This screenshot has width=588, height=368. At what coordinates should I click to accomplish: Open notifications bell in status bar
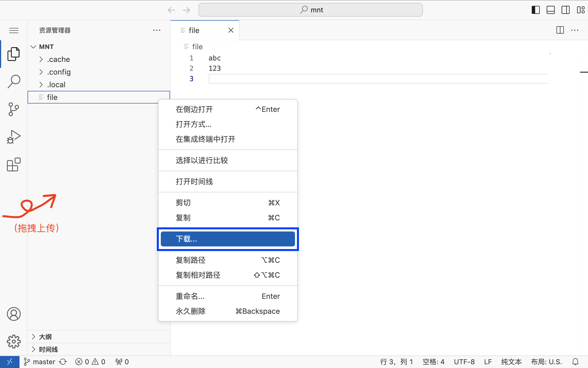click(x=575, y=362)
